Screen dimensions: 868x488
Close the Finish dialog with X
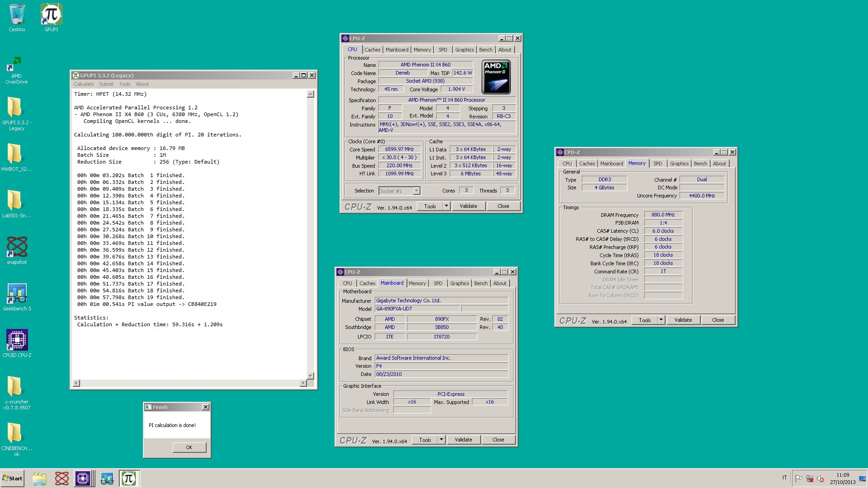(205, 407)
